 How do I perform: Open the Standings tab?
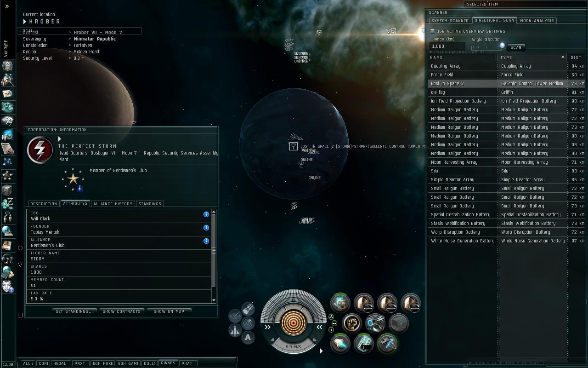tap(150, 204)
